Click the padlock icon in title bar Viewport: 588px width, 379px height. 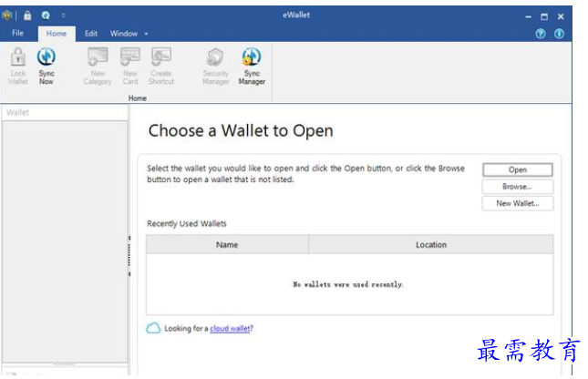27,15
